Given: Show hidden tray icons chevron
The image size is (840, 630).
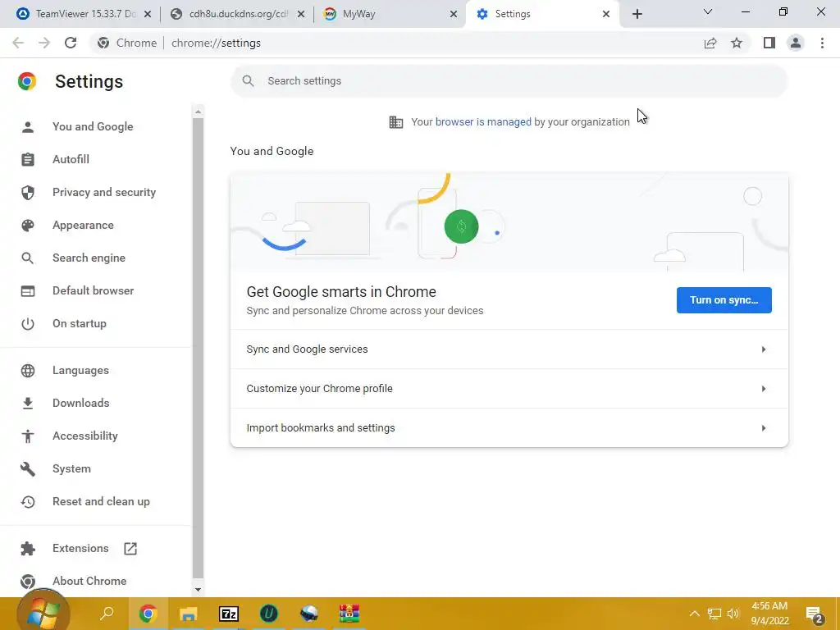Looking at the screenshot, I should (x=694, y=614).
